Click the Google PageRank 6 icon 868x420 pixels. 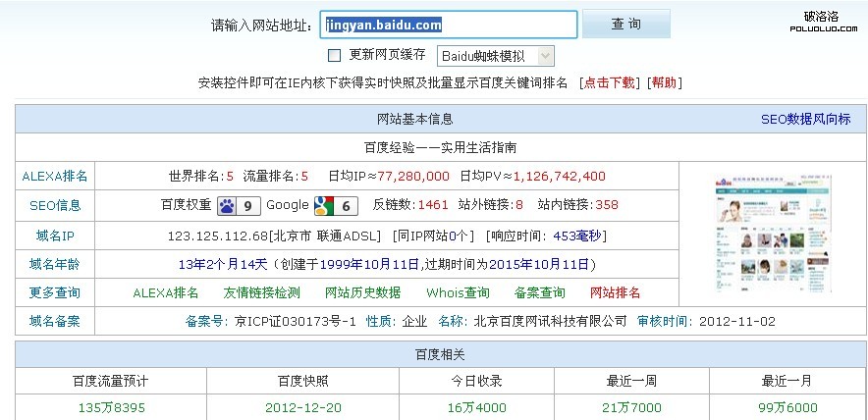tap(336, 206)
